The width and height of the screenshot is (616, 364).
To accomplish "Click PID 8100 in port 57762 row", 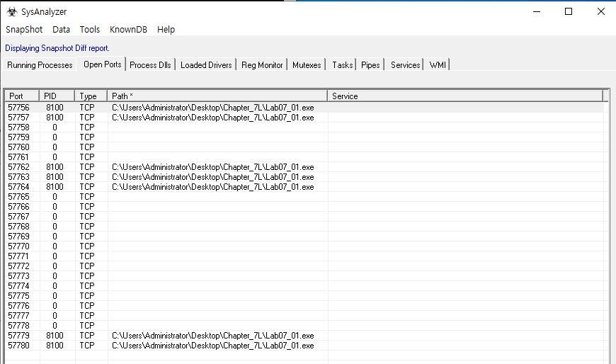I will [x=55, y=167].
